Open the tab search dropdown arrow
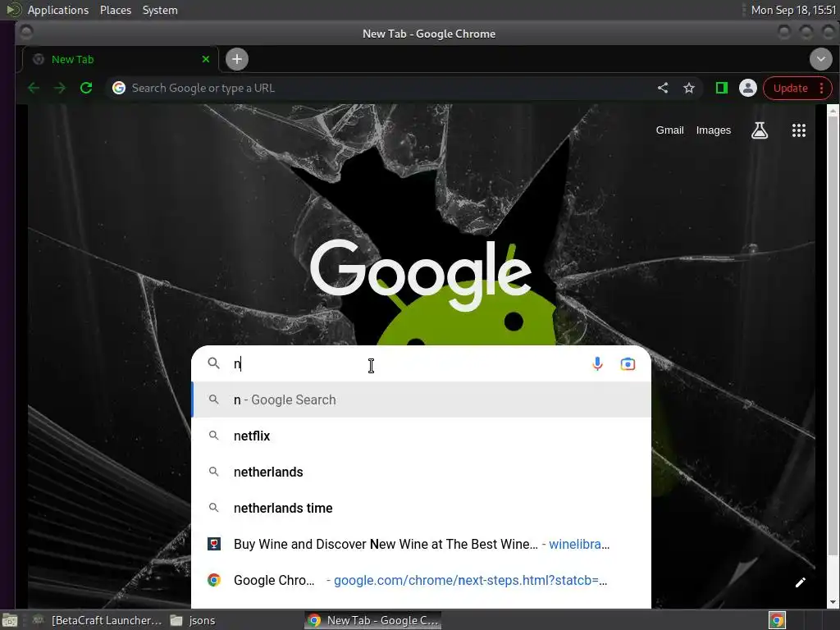The height and width of the screenshot is (630, 840). (820, 59)
